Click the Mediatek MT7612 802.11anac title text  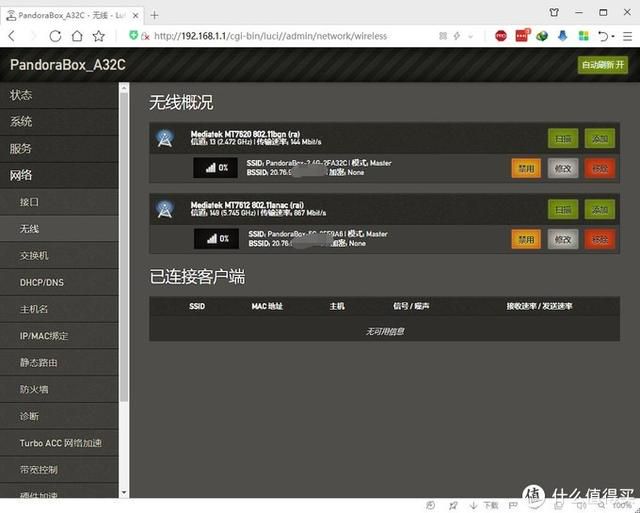click(247, 205)
